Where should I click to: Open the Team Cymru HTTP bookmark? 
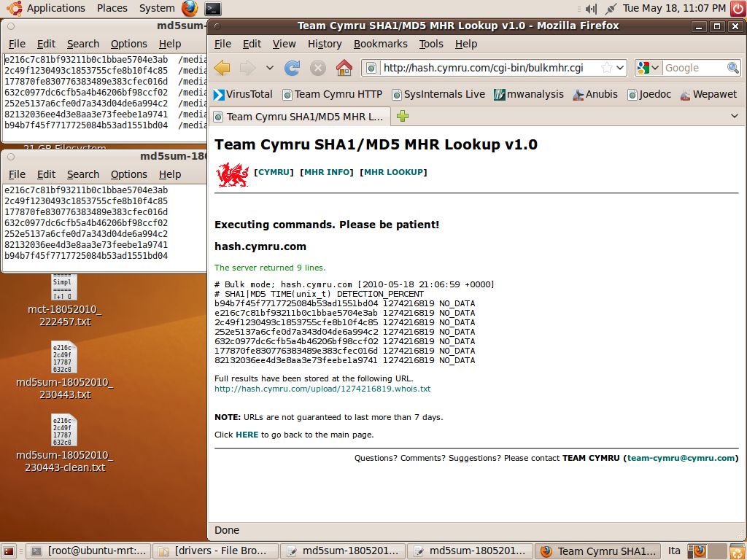point(333,94)
